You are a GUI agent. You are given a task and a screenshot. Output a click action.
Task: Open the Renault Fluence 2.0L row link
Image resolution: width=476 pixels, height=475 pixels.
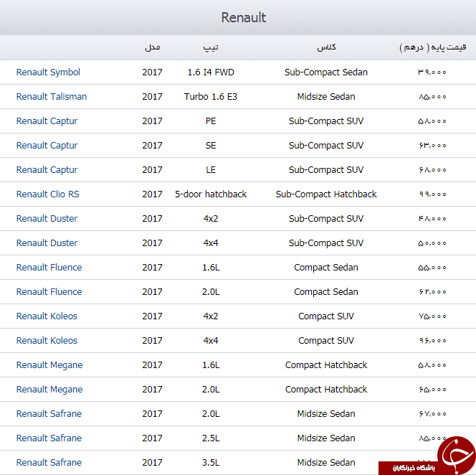tap(49, 292)
